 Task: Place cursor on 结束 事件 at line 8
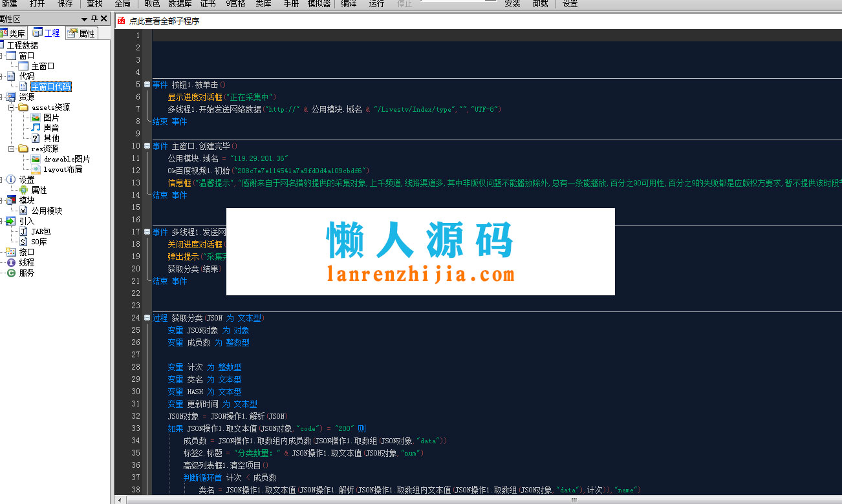click(x=169, y=121)
